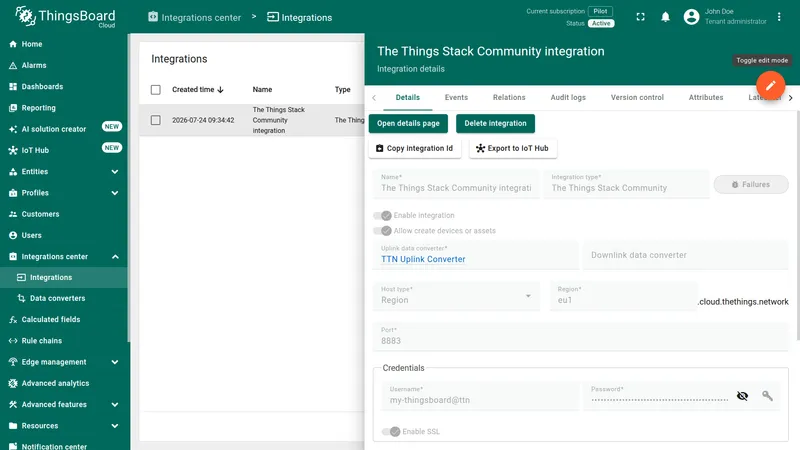This screenshot has width=800, height=450.
Task: Open Host type dropdown
Action: pos(456,296)
